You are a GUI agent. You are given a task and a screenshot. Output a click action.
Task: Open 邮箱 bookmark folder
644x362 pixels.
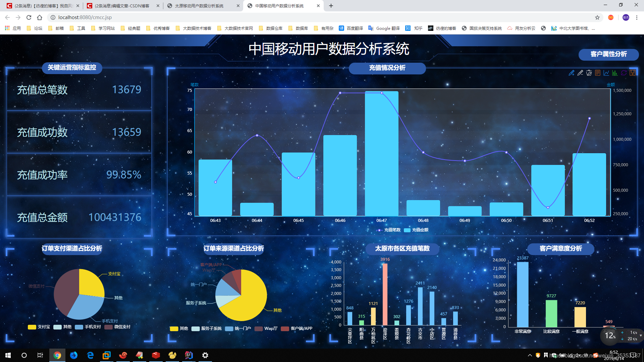point(56,28)
